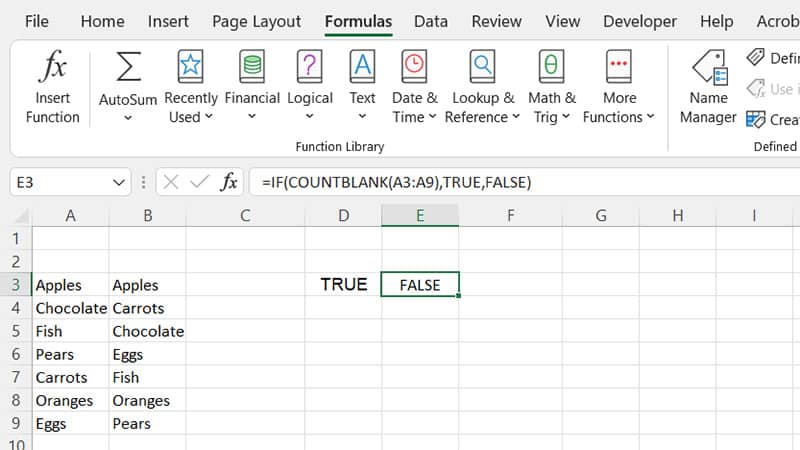This screenshot has width=800, height=450.
Task: Select column H header
Action: tap(678, 216)
